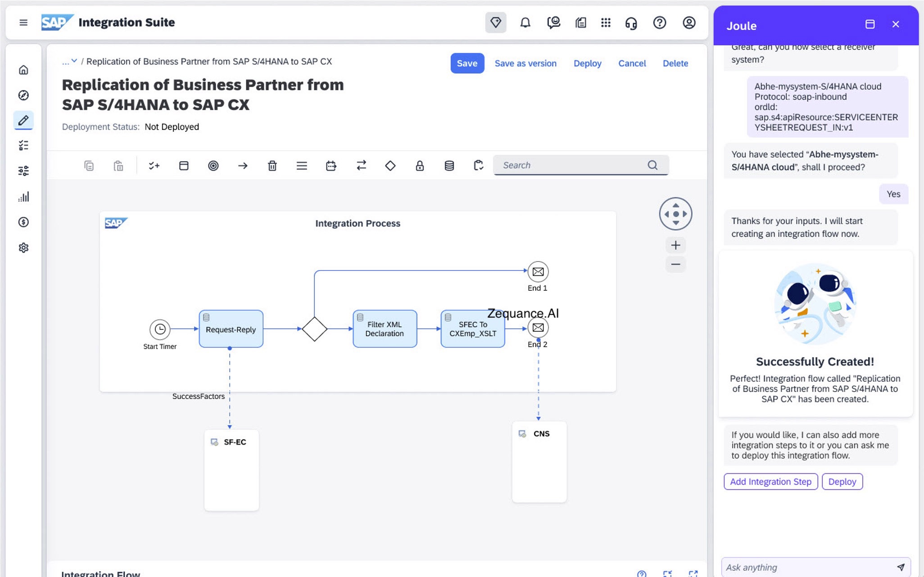Select the trash Delete element toolbar icon
This screenshot has width=924, height=577.
pos(272,166)
